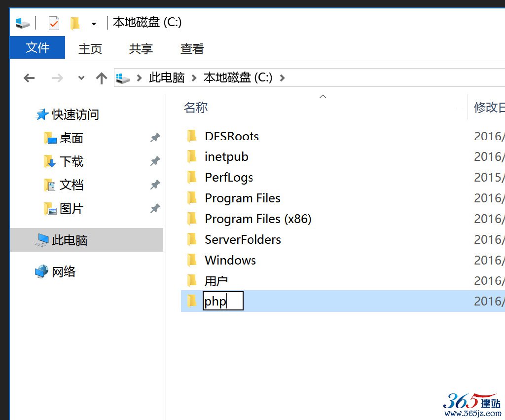Expand the chevron after 本地磁盘 (C:)

click(282, 78)
